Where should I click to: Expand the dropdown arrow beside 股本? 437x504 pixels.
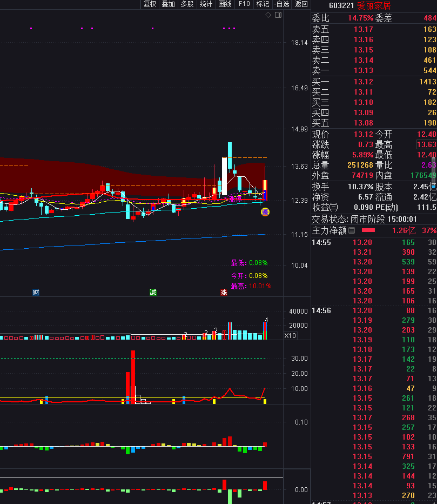coord(433,187)
